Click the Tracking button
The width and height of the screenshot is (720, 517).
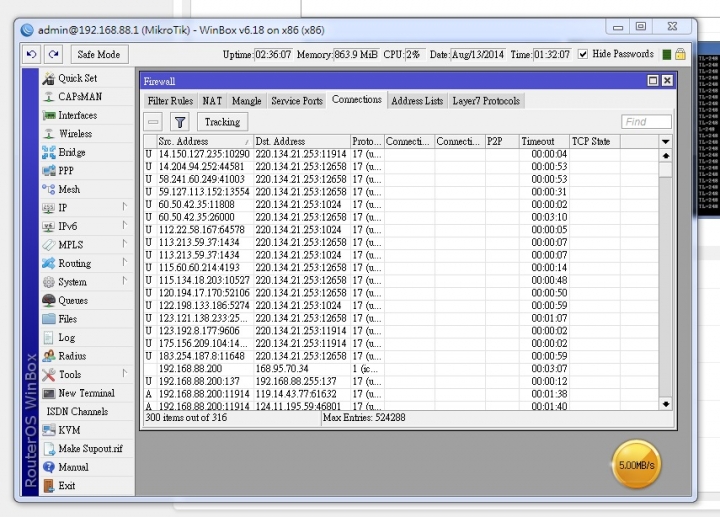pyautogui.click(x=222, y=122)
